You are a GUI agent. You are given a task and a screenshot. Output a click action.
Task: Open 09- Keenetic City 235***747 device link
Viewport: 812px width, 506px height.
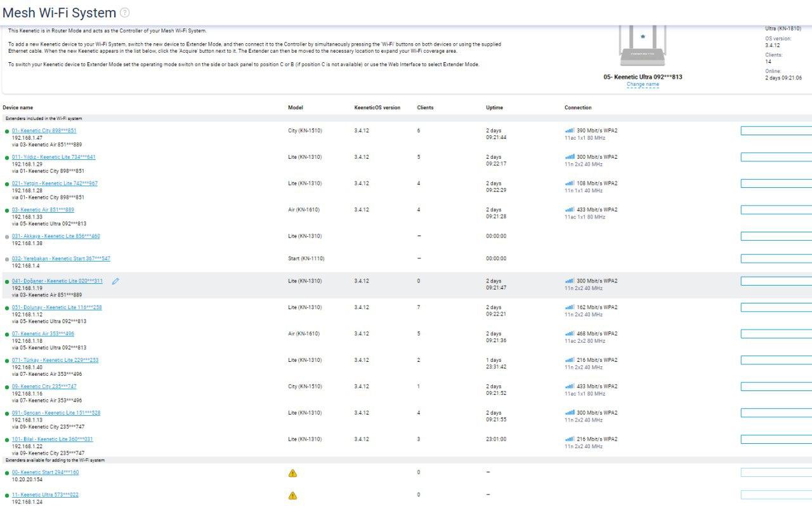pyautogui.click(x=44, y=387)
